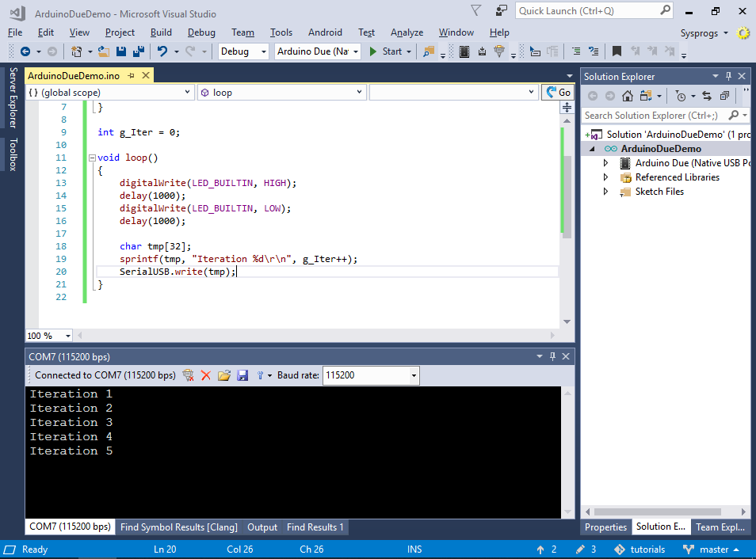This screenshot has width=756, height=559.
Task: Save the current file with the floppy icon
Action: pos(121,51)
